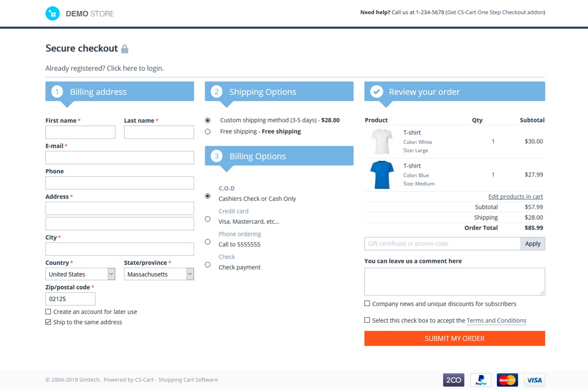
Task: Open the white T-shirt product thumbnail
Action: point(382,141)
